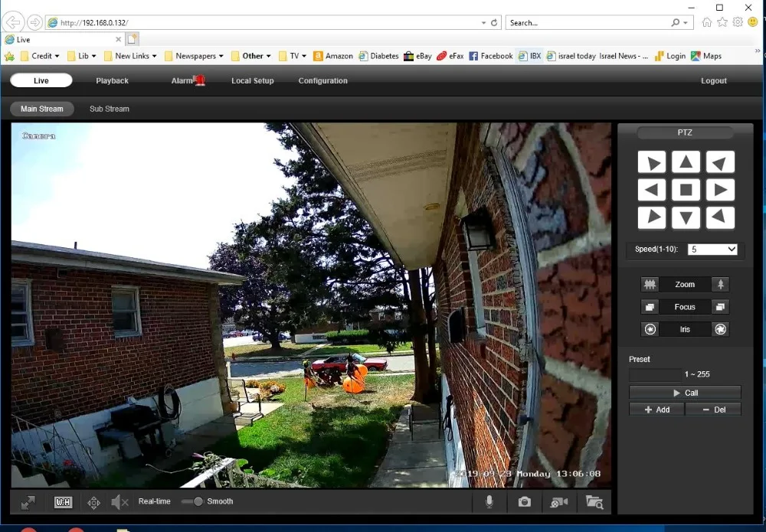Go back with browser back arrow
The height and width of the screenshot is (532, 766).
(13, 22)
